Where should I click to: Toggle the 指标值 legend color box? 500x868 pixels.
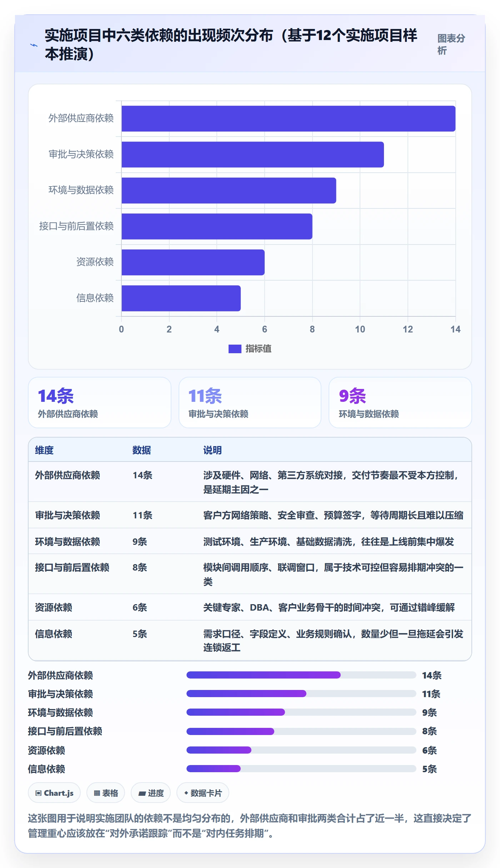click(x=235, y=349)
